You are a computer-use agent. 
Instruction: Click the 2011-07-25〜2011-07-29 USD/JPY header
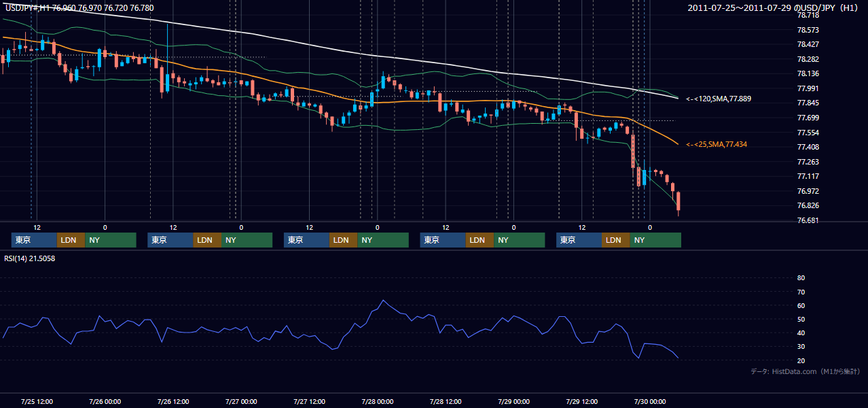point(774,8)
